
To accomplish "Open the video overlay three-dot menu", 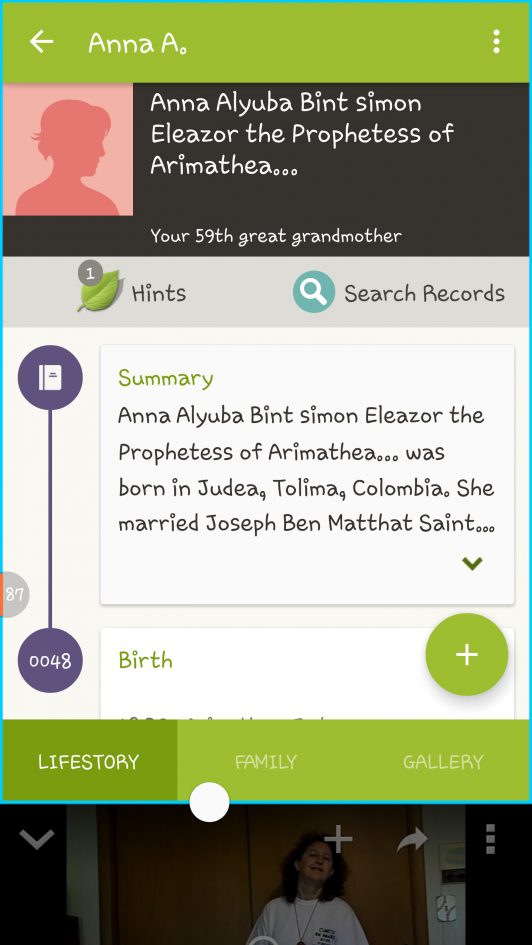I will click(x=490, y=839).
